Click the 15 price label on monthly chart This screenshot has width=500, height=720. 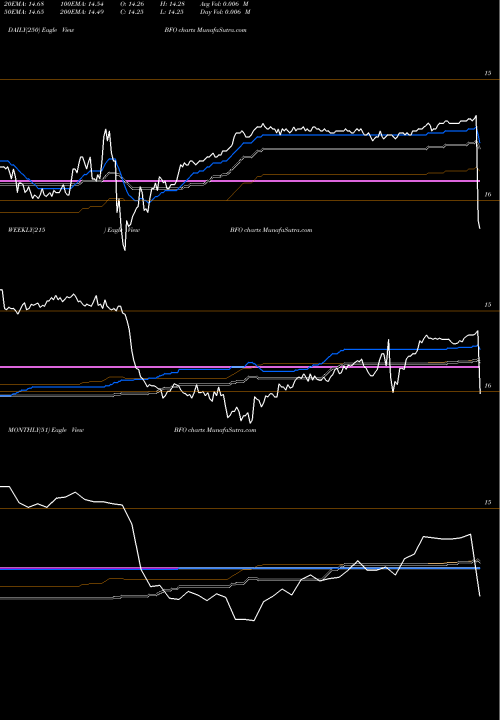pyautogui.click(x=488, y=503)
